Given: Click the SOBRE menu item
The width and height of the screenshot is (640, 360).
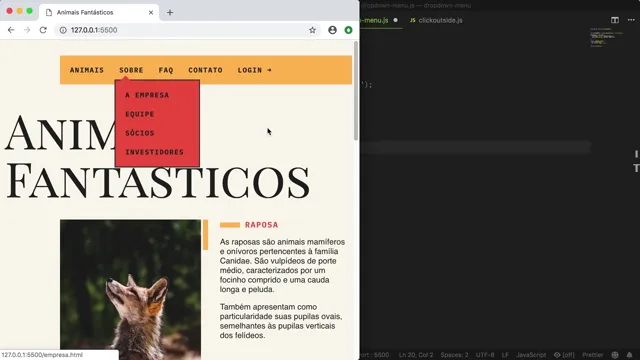Looking at the screenshot, I should [131, 70].
